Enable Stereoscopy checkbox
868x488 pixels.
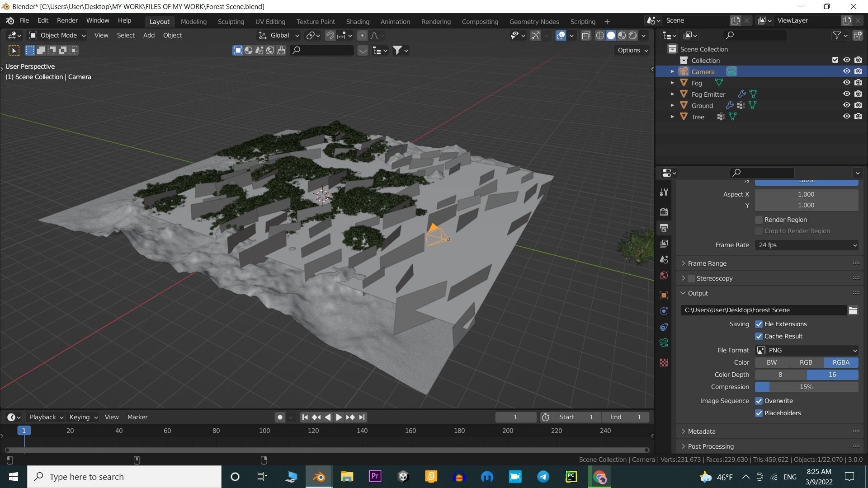691,278
